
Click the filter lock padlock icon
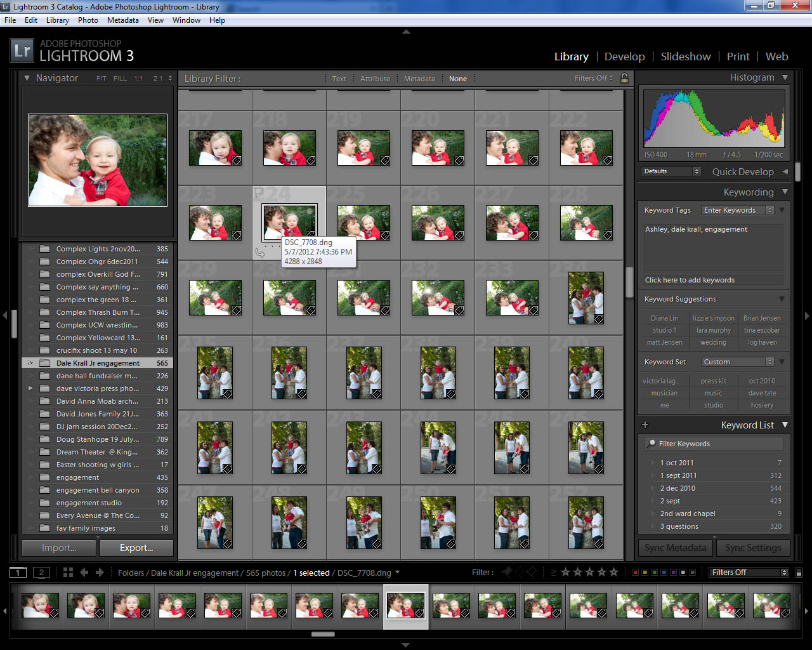click(x=624, y=78)
